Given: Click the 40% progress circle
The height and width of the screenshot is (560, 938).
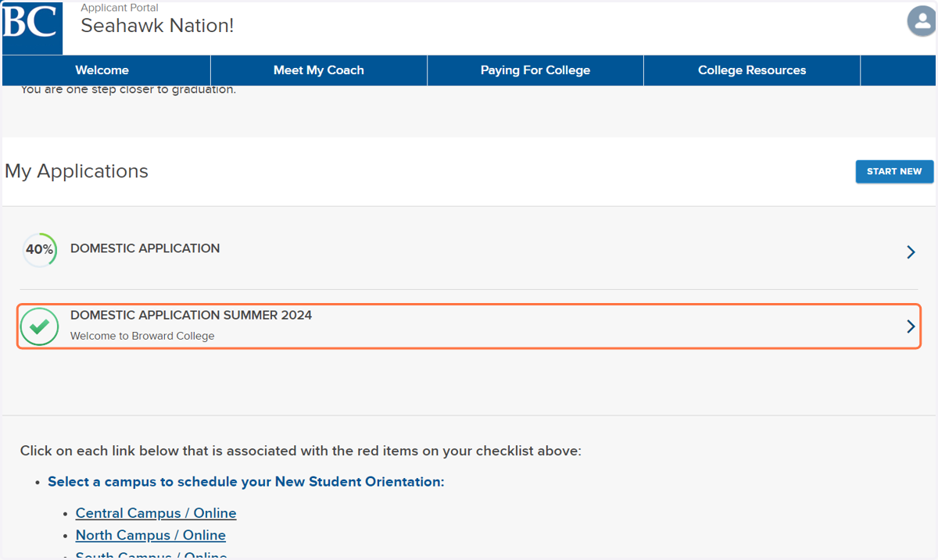Looking at the screenshot, I should coord(39,250).
